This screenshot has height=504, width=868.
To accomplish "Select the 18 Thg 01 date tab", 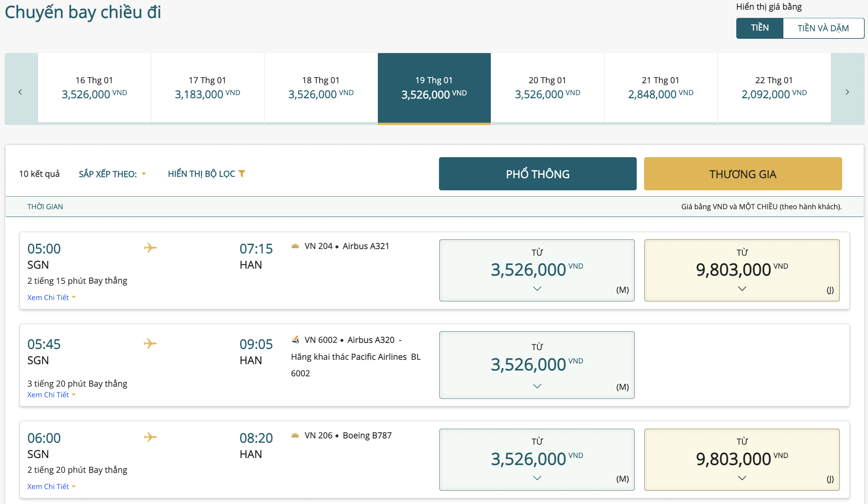I will click(321, 88).
